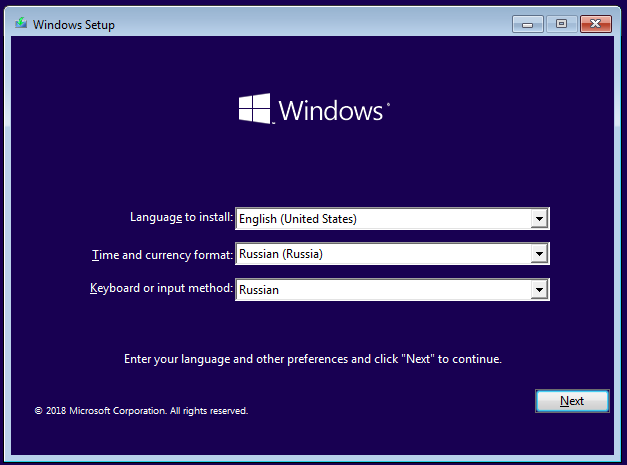Minimize the Windows Setup window
This screenshot has height=465, width=627.
point(527,24)
